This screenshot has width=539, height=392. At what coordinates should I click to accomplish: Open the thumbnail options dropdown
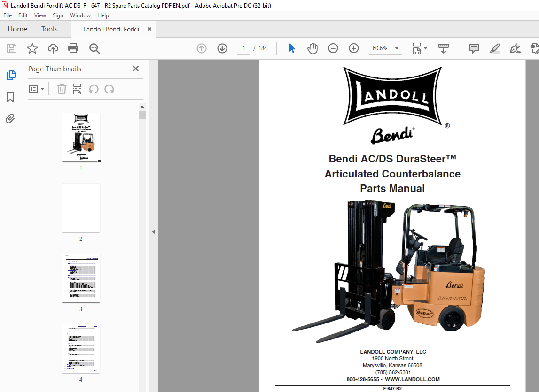pos(37,89)
